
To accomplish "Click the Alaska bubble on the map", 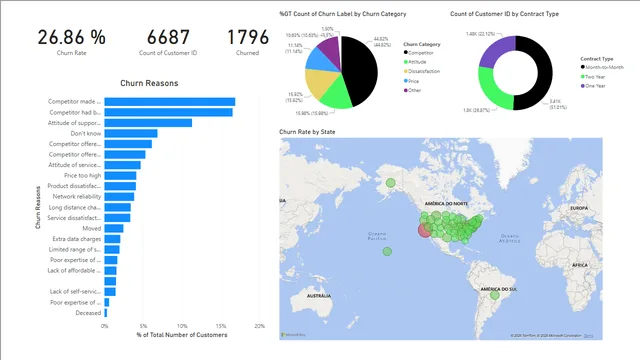I will coord(391,183).
